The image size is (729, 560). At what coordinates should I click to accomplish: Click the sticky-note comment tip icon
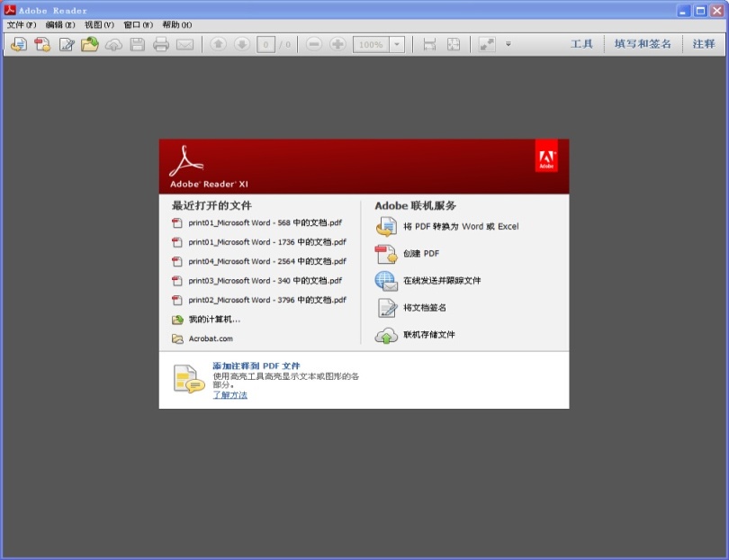point(189,379)
